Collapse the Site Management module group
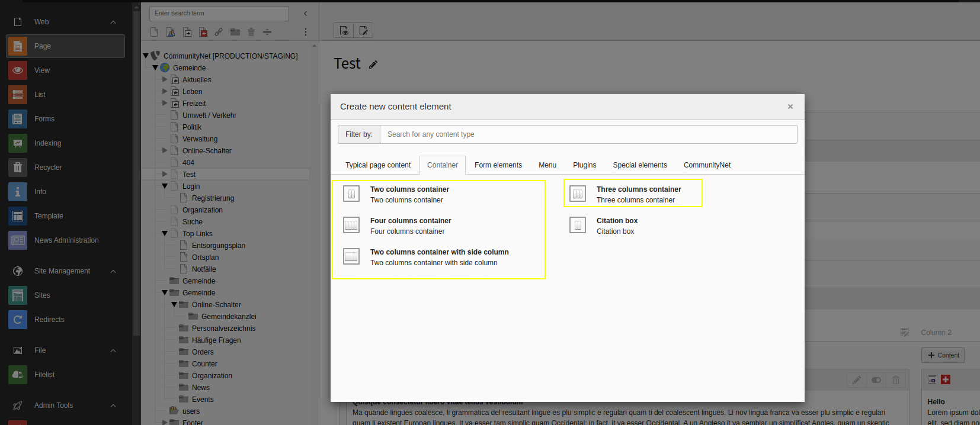Viewport: 980px width, 425px height. click(113, 271)
